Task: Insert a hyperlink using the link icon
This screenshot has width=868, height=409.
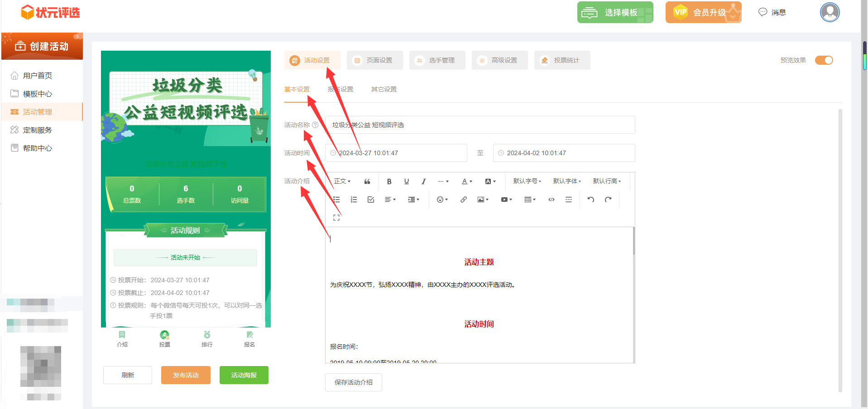Action: pyautogui.click(x=463, y=200)
